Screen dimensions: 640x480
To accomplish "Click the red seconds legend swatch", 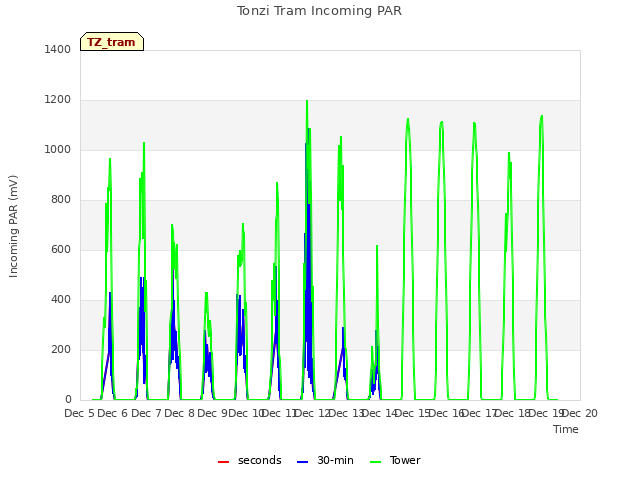I will [x=223, y=462].
